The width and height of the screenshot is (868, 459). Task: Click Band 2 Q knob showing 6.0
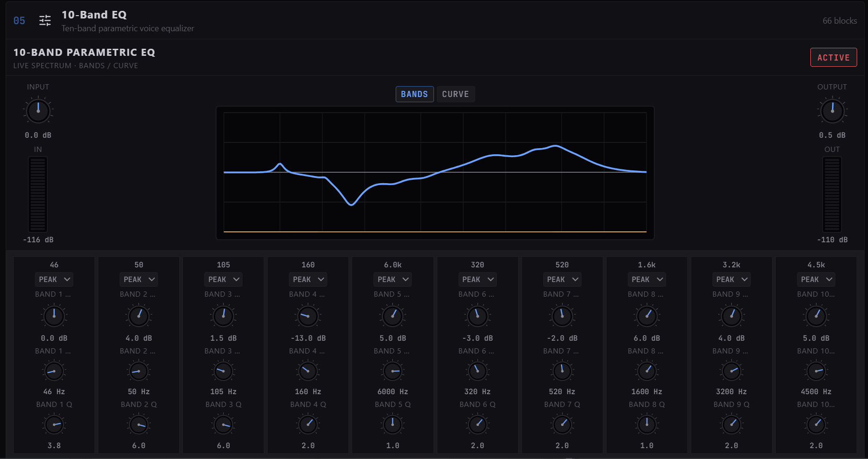click(139, 425)
